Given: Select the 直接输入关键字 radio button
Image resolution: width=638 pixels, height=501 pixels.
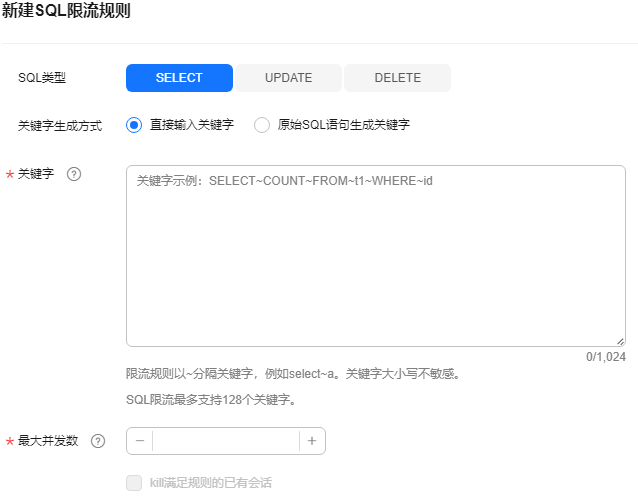Looking at the screenshot, I should pyautogui.click(x=134, y=125).
